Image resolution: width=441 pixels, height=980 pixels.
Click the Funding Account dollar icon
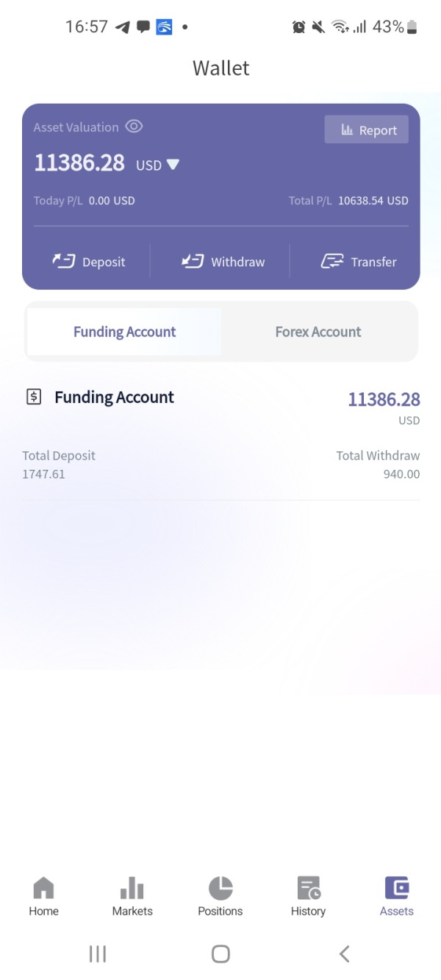point(34,397)
